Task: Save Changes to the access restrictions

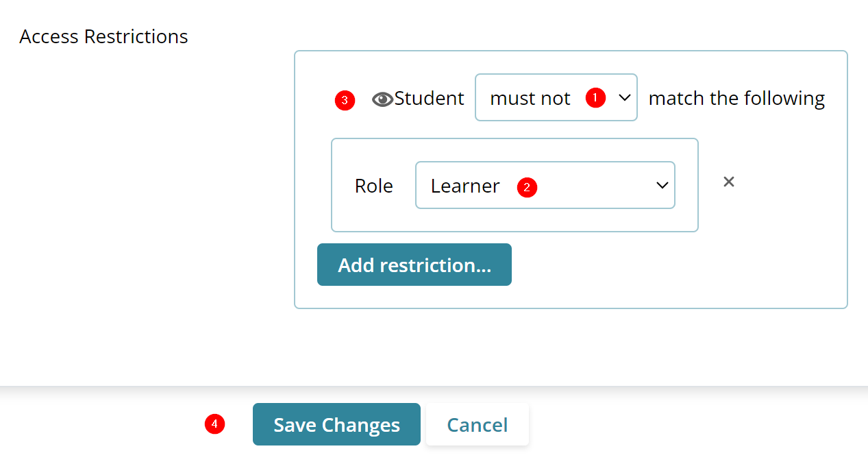Action: (x=336, y=425)
